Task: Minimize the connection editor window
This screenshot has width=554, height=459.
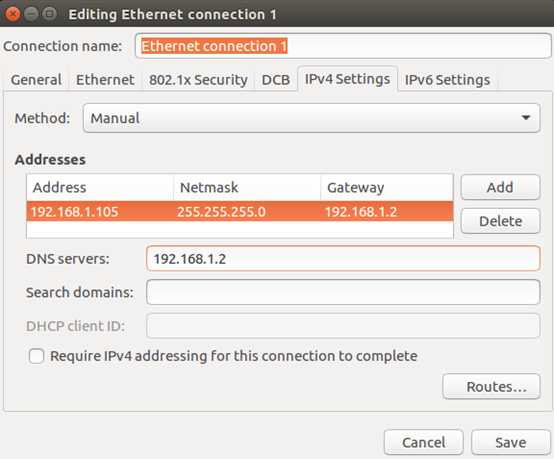Action: click(31, 14)
